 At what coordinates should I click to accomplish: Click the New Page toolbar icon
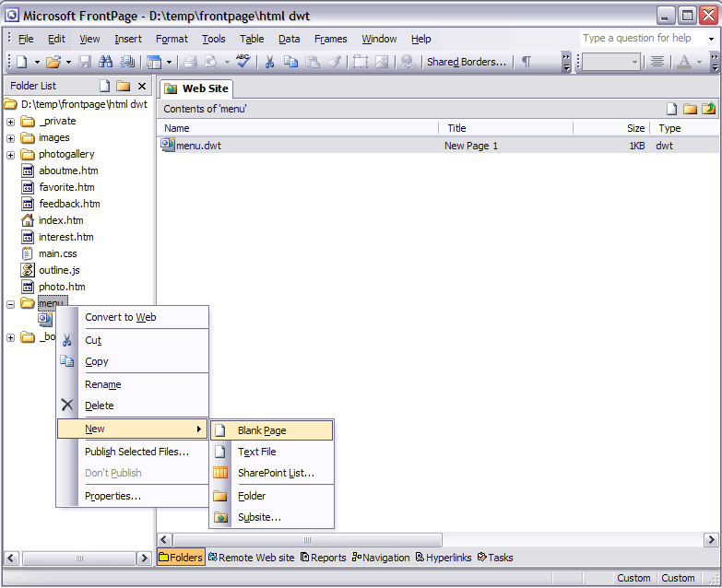pyautogui.click(x=22, y=62)
